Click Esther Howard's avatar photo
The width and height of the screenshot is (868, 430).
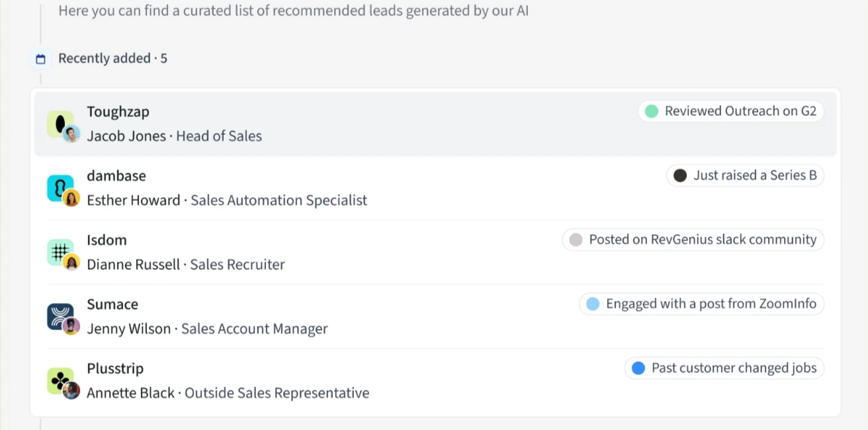[x=71, y=198]
